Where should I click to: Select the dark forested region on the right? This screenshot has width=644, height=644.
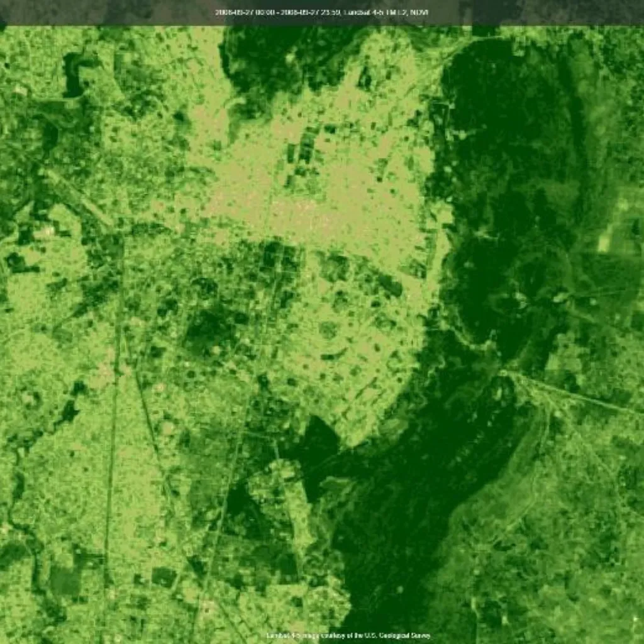[516, 126]
